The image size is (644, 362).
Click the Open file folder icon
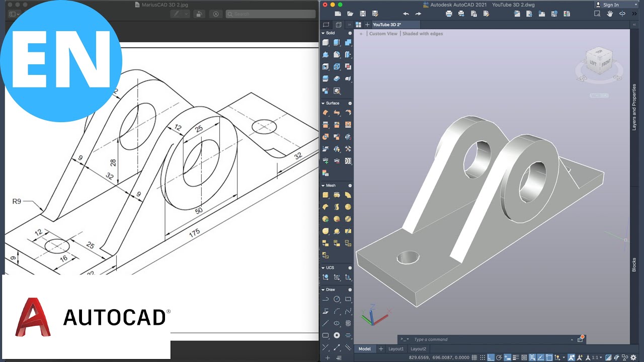coord(350,14)
